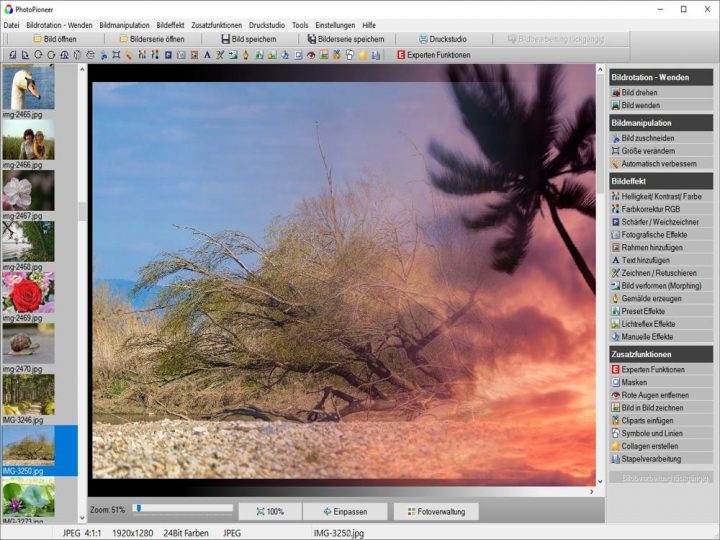Open Schärfer / Weichzeichner tool
Image resolution: width=720 pixels, height=540 pixels.
(x=660, y=222)
